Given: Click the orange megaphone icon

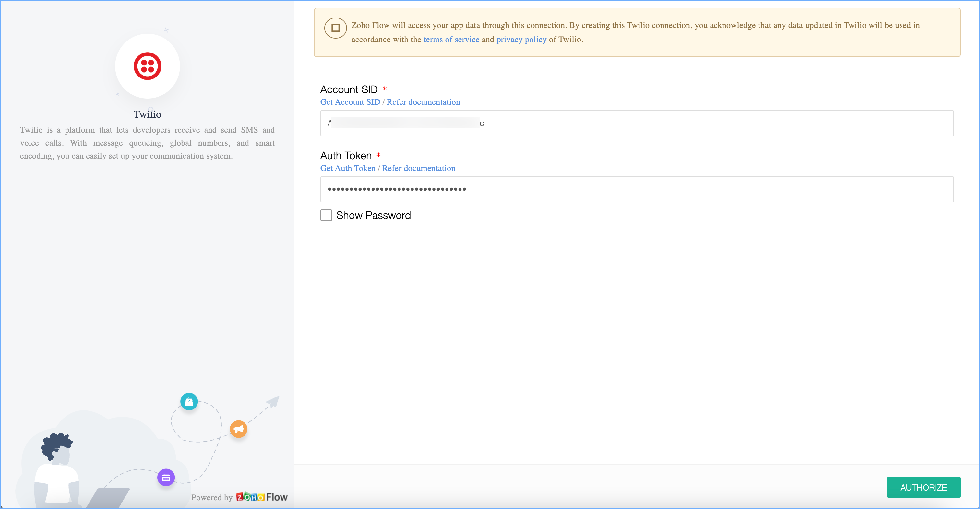Looking at the screenshot, I should point(239,429).
